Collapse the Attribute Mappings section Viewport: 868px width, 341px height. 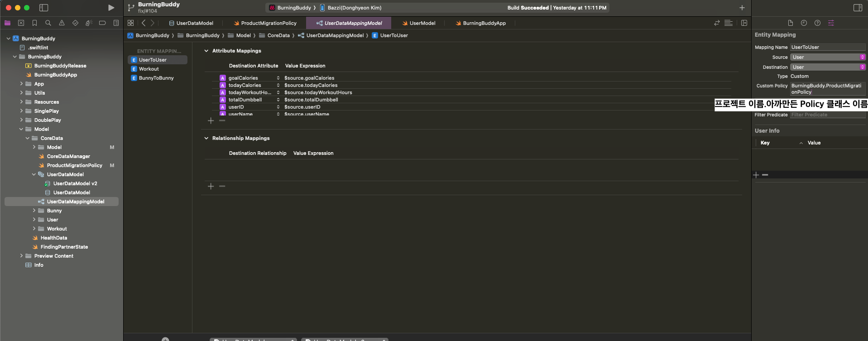pyautogui.click(x=206, y=51)
